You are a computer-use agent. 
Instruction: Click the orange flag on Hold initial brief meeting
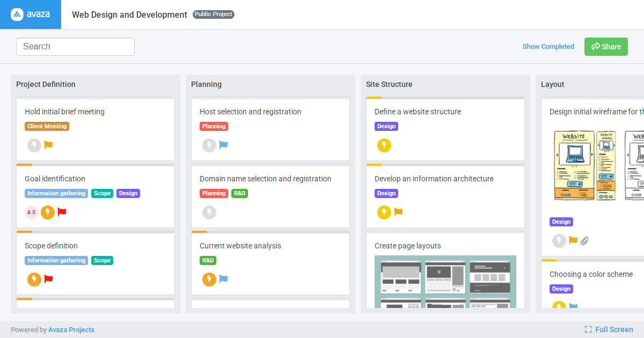pyautogui.click(x=48, y=145)
